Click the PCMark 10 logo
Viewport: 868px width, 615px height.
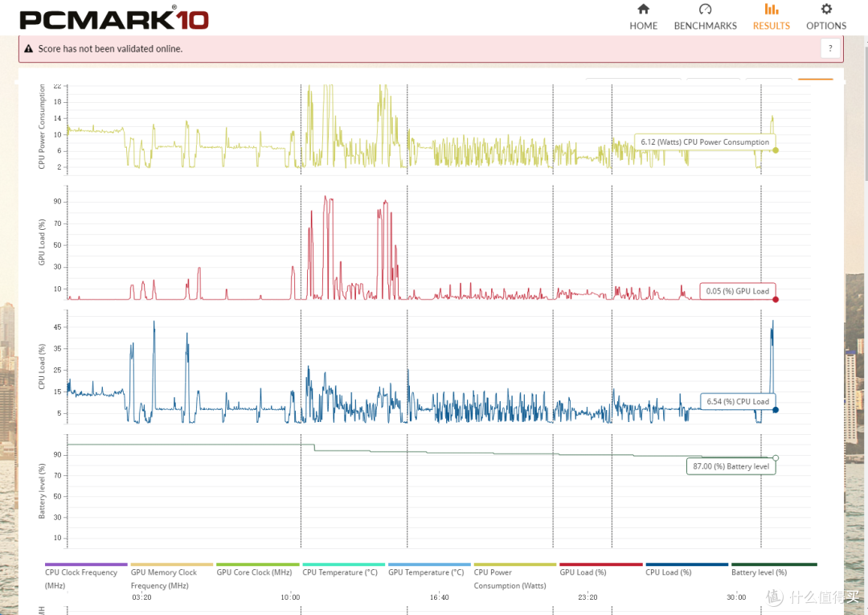tap(114, 18)
